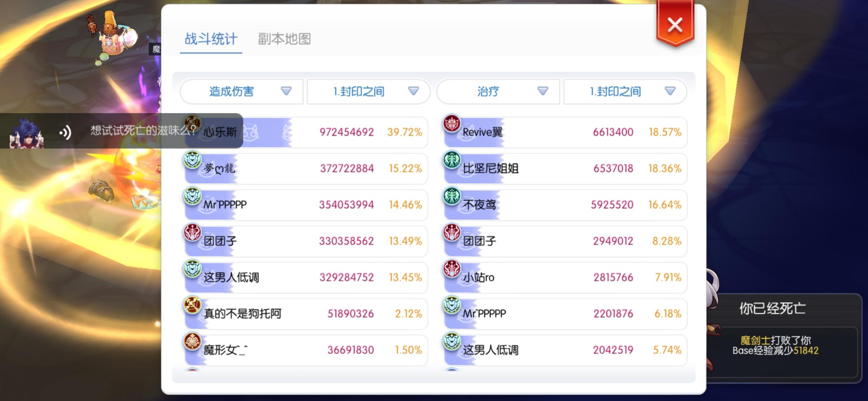
Task: Click the class icon beside 小站ro
Action: [452, 269]
